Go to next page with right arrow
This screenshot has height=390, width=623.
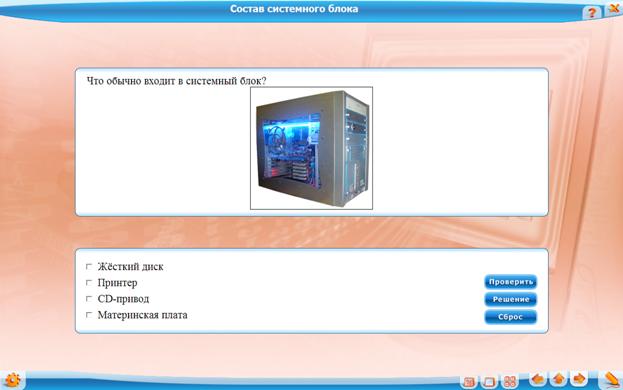click(x=579, y=379)
